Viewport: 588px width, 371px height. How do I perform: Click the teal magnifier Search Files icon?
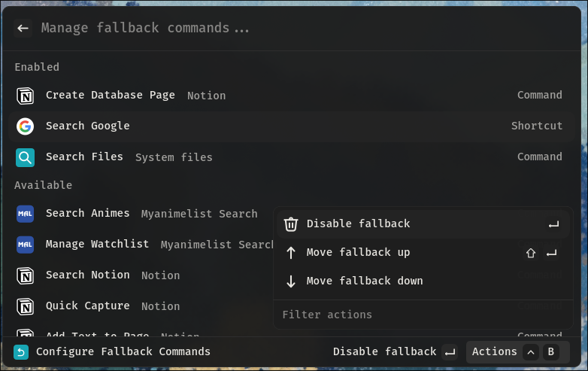(x=25, y=157)
